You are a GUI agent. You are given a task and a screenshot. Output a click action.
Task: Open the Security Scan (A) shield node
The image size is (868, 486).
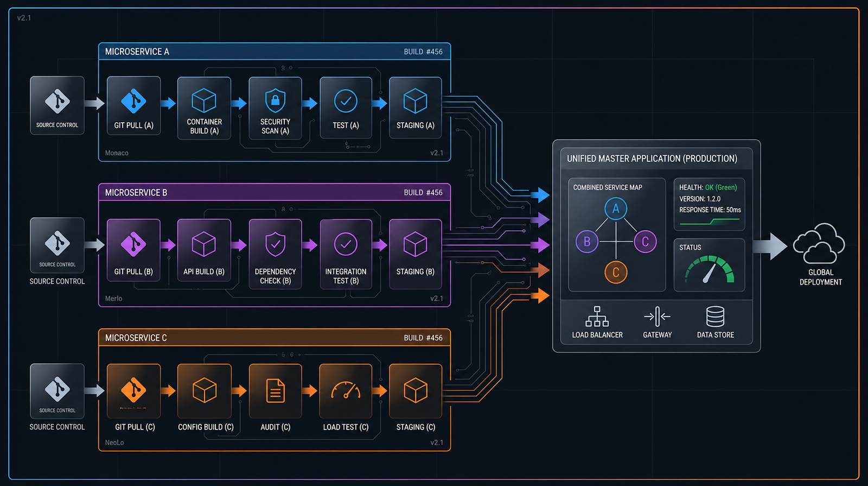tap(275, 108)
